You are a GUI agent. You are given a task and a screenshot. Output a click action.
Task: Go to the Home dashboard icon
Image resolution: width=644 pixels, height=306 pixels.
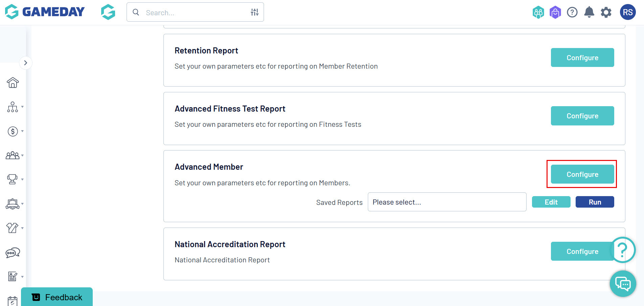[13, 83]
